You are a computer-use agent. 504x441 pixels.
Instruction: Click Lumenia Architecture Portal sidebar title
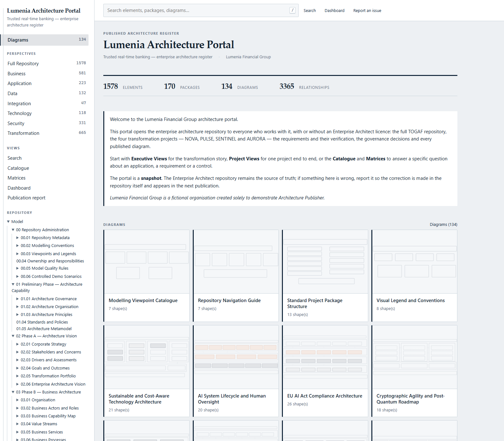coord(43,10)
